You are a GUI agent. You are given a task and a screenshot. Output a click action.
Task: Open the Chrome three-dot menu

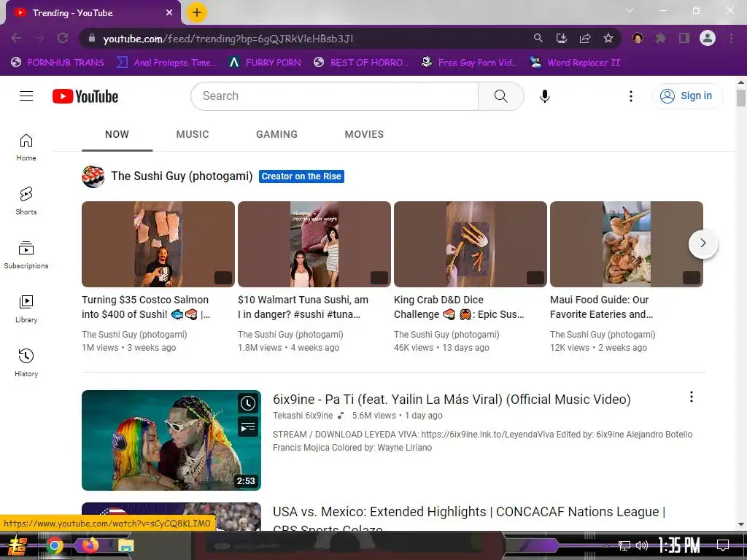click(x=731, y=38)
